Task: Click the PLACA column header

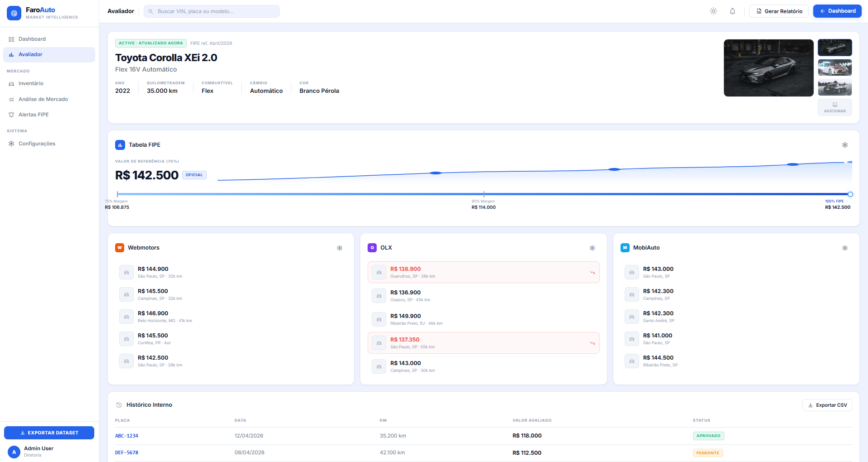Action: (122, 420)
